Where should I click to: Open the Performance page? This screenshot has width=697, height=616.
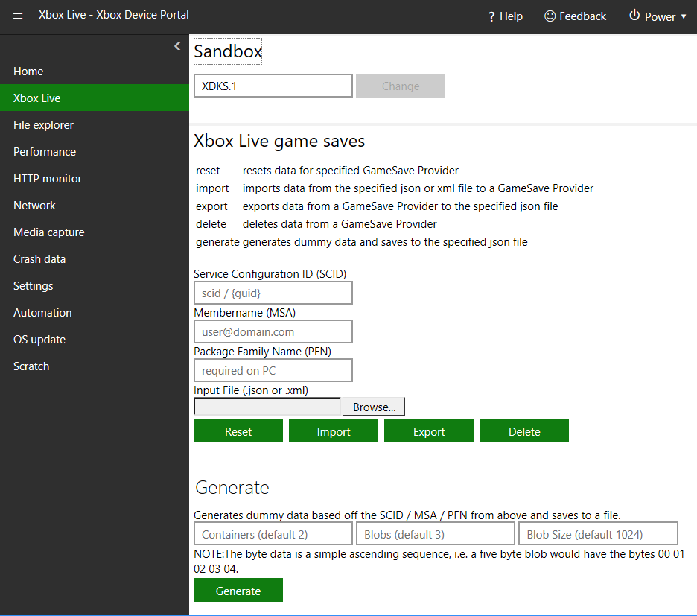pos(95,152)
